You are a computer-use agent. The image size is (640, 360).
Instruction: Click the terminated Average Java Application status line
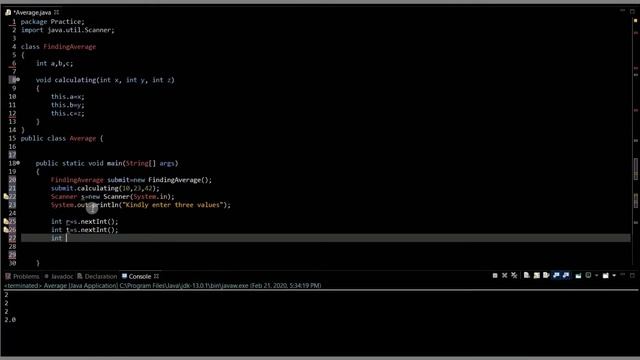click(162, 285)
